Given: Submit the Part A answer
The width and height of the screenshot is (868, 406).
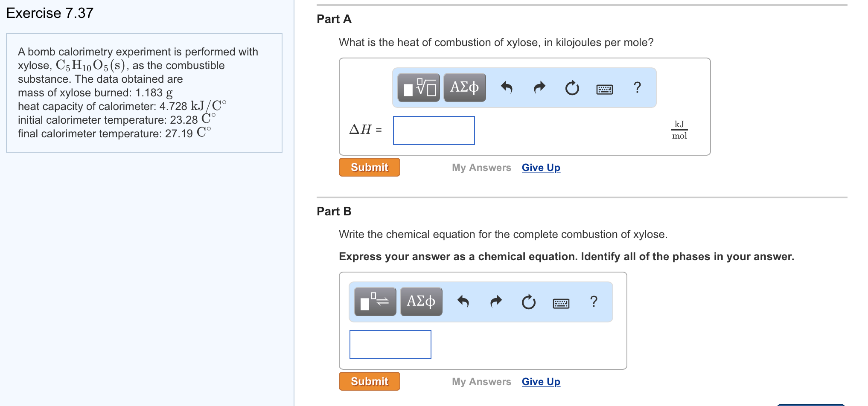Looking at the screenshot, I should point(369,167).
